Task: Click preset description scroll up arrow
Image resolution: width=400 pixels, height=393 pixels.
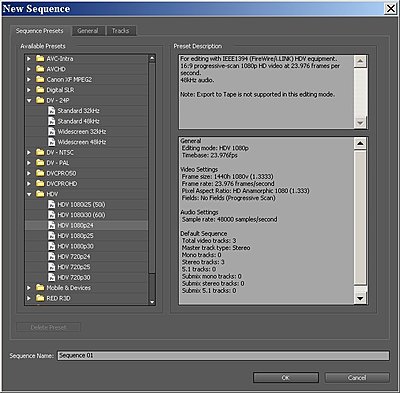Action: point(360,61)
